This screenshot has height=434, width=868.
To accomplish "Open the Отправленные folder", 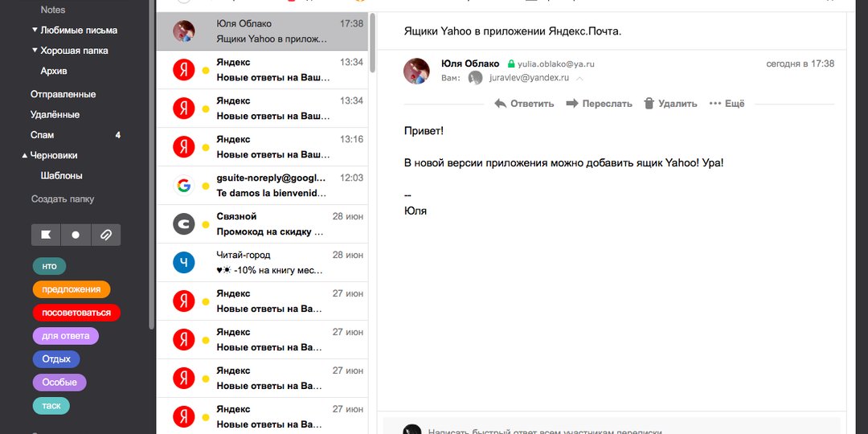I will pyautogui.click(x=63, y=94).
